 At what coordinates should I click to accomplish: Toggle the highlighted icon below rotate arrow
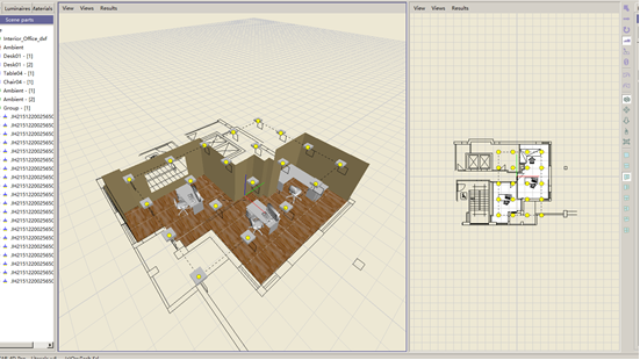627,41
